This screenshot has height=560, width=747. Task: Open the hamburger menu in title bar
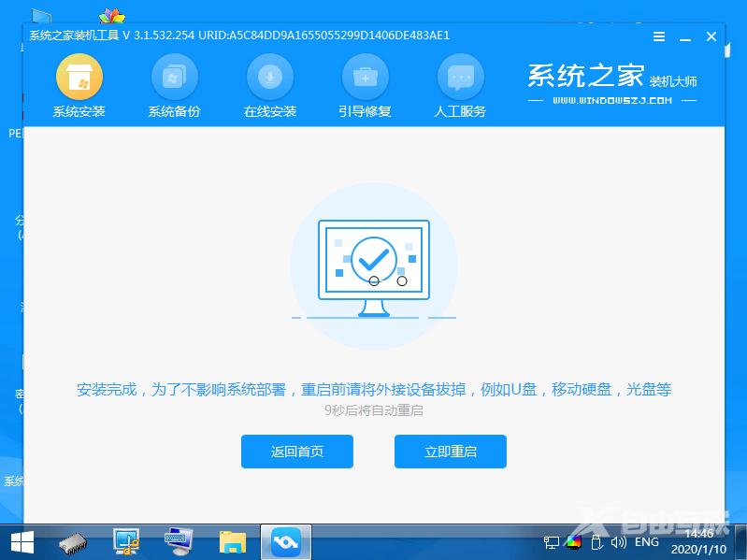[x=659, y=36]
